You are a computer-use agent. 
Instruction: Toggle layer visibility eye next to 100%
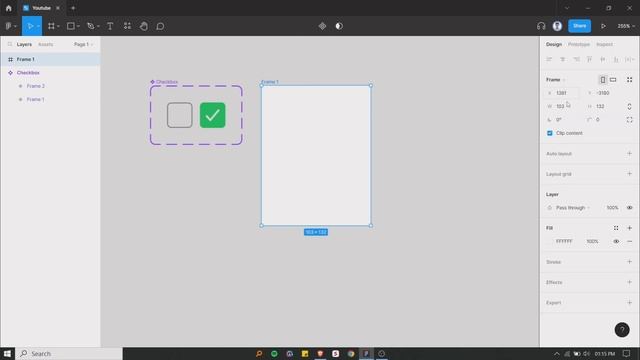tap(629, 208)
